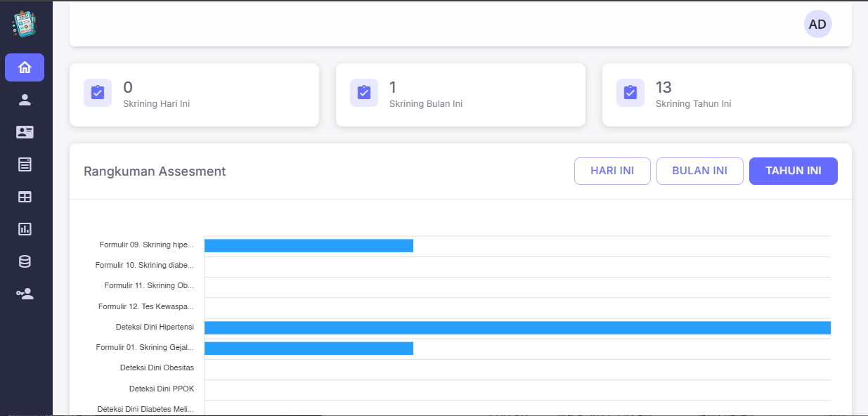Select the database icon in sidebar
Viewport: 868px width, 416px height.
click(x=25, y=261)
